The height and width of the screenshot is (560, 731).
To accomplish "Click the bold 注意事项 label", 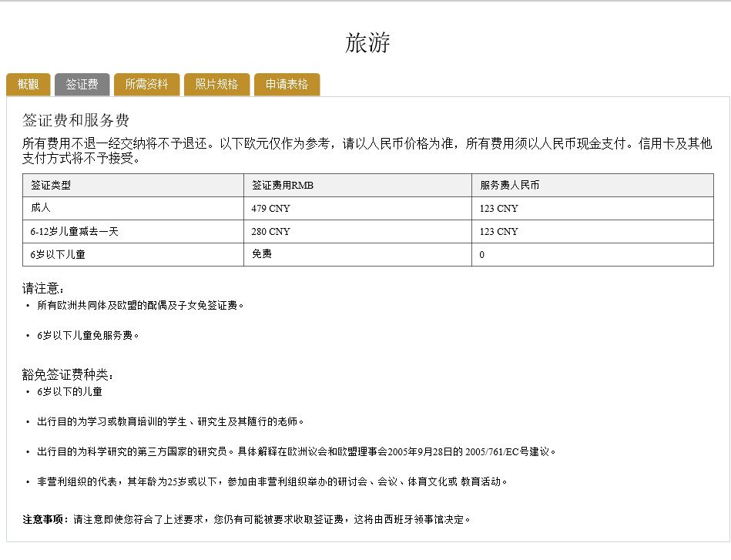I will (x=46, y=519).
